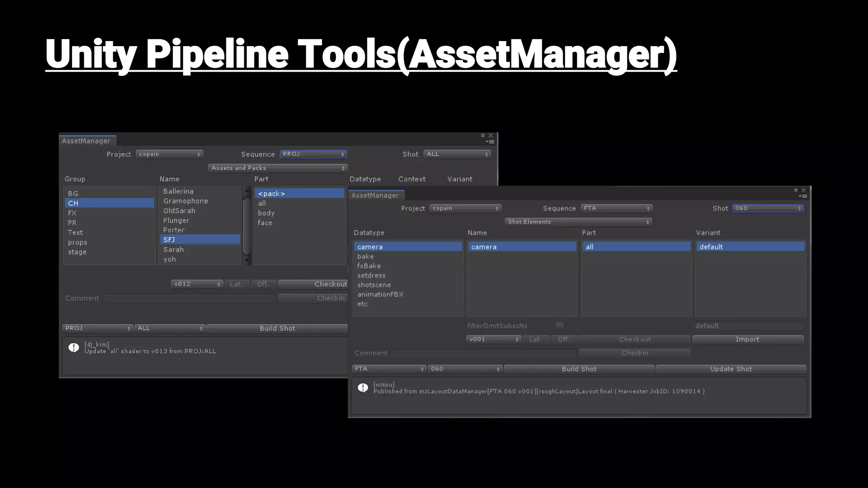868x488 pixels.
Task: Open v012 version dropdown
Action: coord(197,284)
